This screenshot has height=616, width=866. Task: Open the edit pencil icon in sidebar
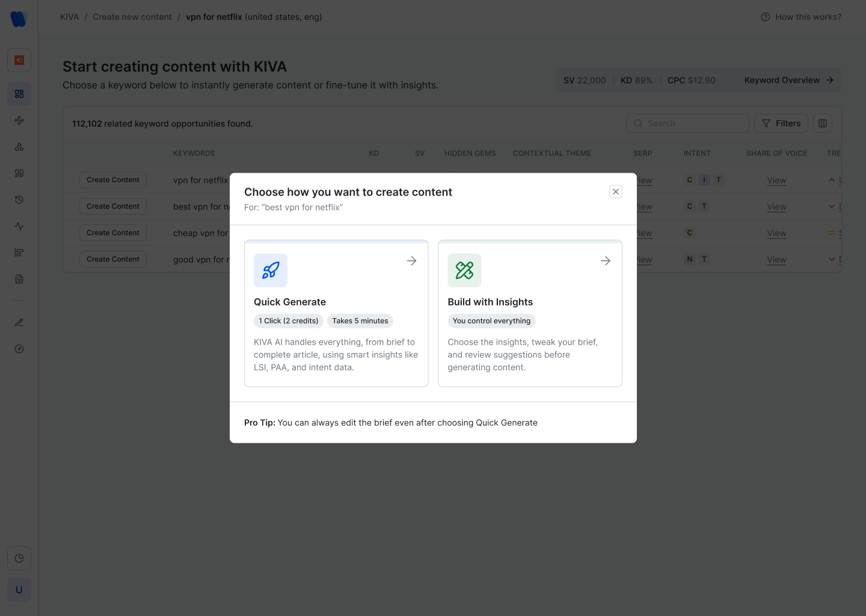pos(19,322)
